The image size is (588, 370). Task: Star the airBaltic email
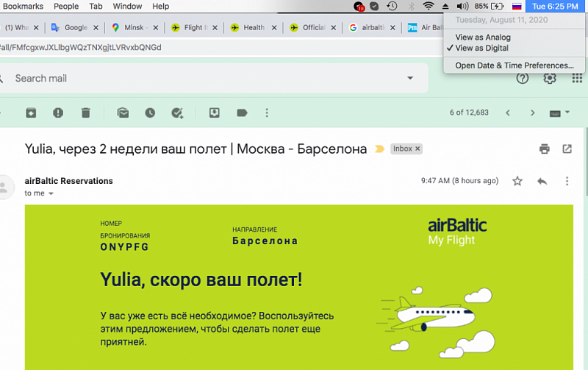[x=517, y=181]
